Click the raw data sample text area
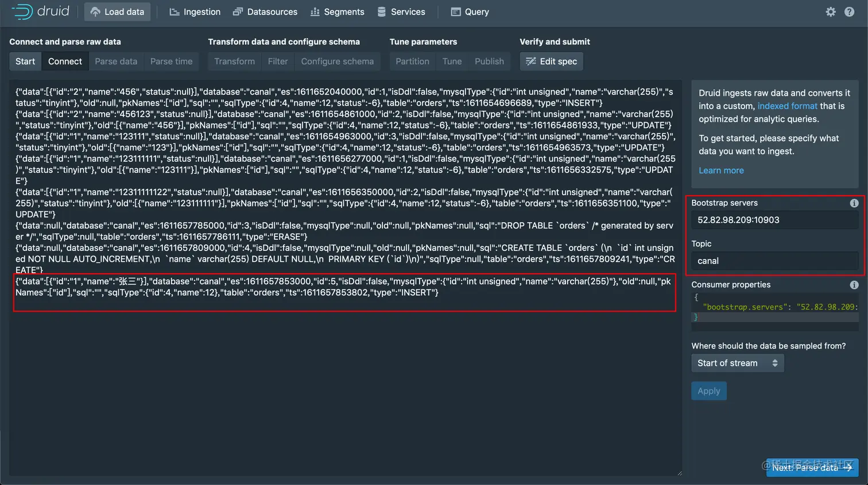The width and height of the screenshot is (868, 485). 346,278
